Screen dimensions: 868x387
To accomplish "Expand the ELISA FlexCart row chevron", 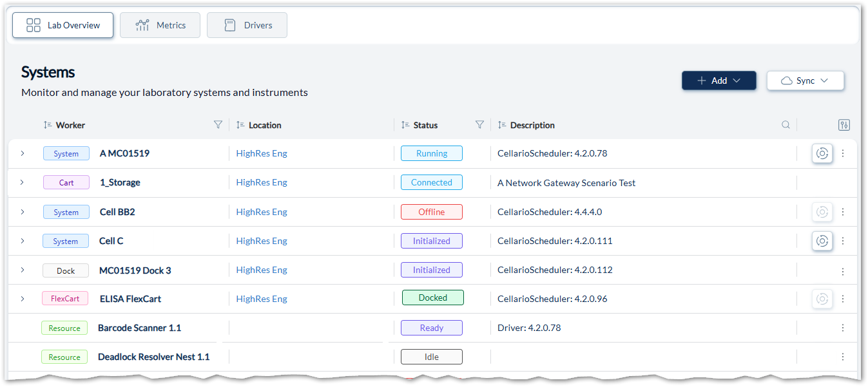I will point(23,298).
